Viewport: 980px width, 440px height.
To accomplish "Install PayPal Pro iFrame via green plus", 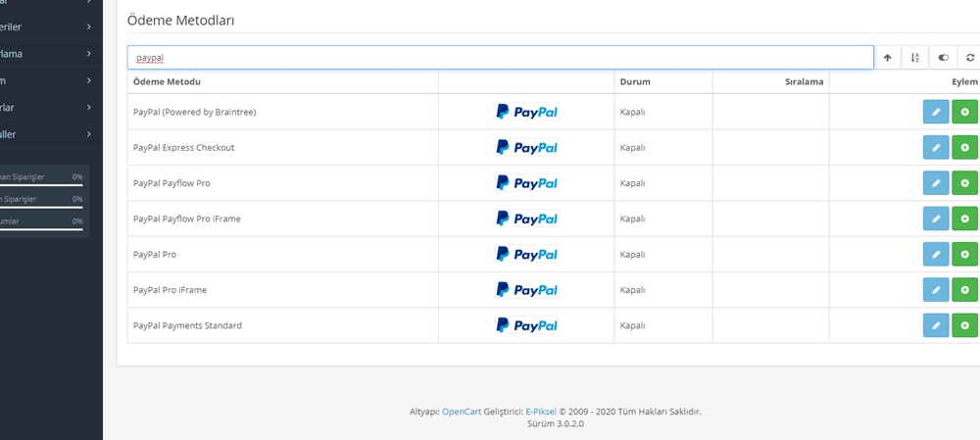I will [x=964, y=290].
